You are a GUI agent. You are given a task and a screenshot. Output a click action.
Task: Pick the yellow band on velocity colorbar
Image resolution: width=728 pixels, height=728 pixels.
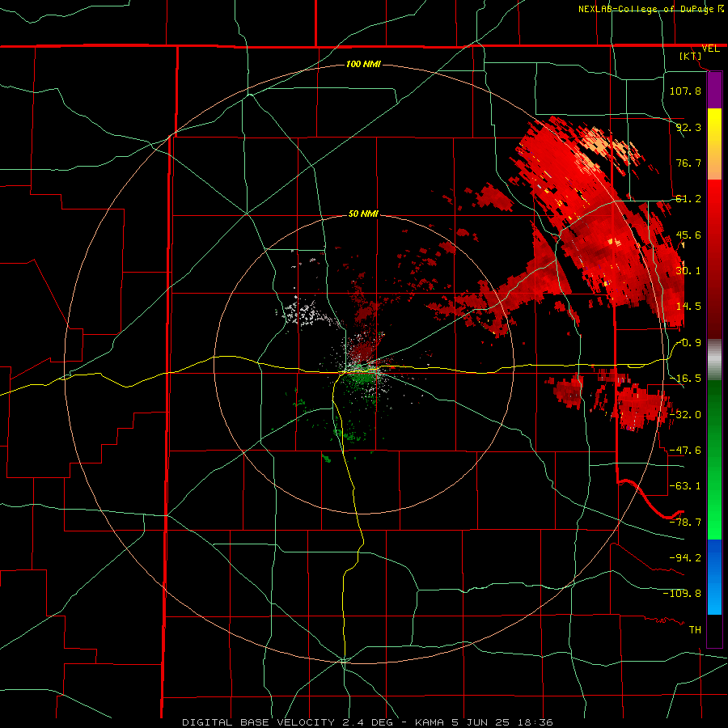pyautogui.click(x=714, y=126)
